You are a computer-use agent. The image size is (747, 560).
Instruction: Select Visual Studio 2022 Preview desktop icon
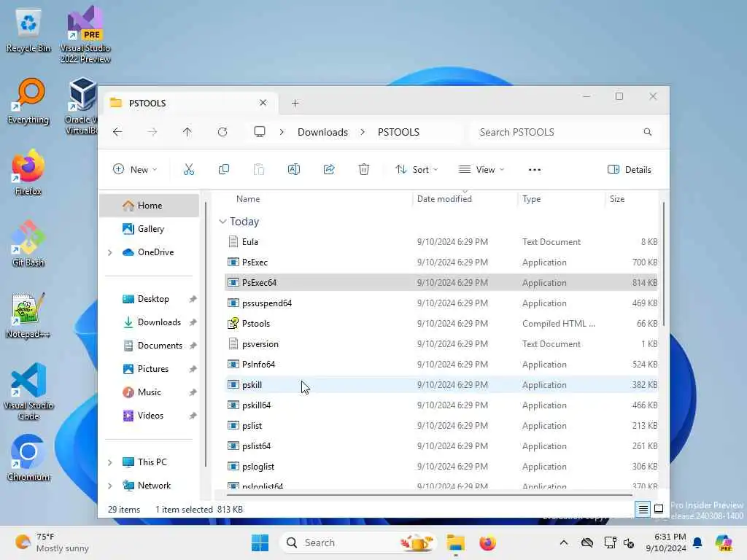tap(85, 34)
